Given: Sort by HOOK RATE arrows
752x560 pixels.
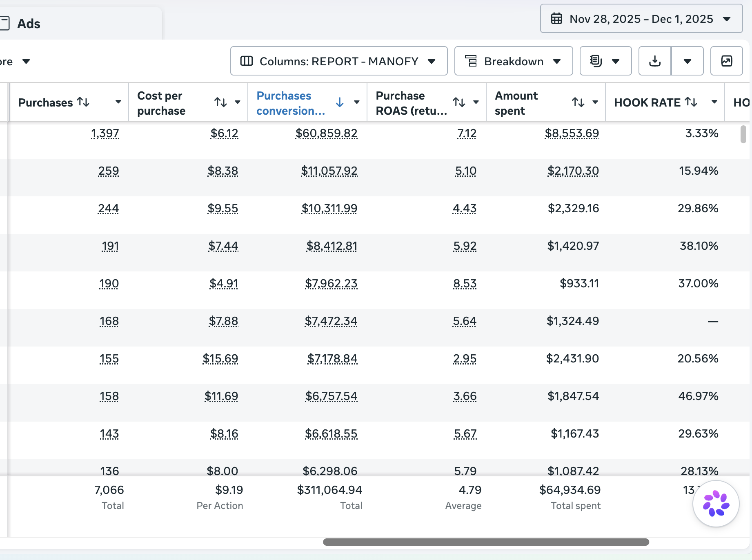Looking at the screenshot, I should pos(691,102).
